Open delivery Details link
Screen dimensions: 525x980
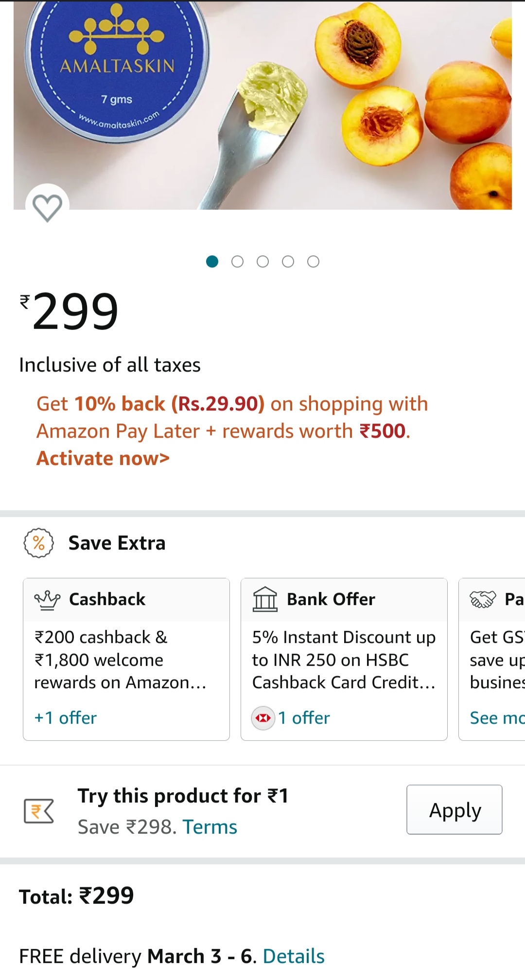point(294,956)
